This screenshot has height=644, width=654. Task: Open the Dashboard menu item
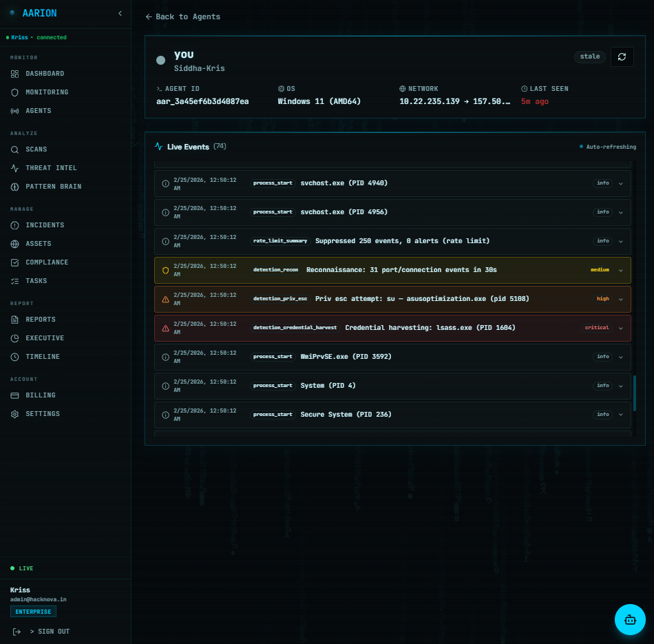click(45, 74)
